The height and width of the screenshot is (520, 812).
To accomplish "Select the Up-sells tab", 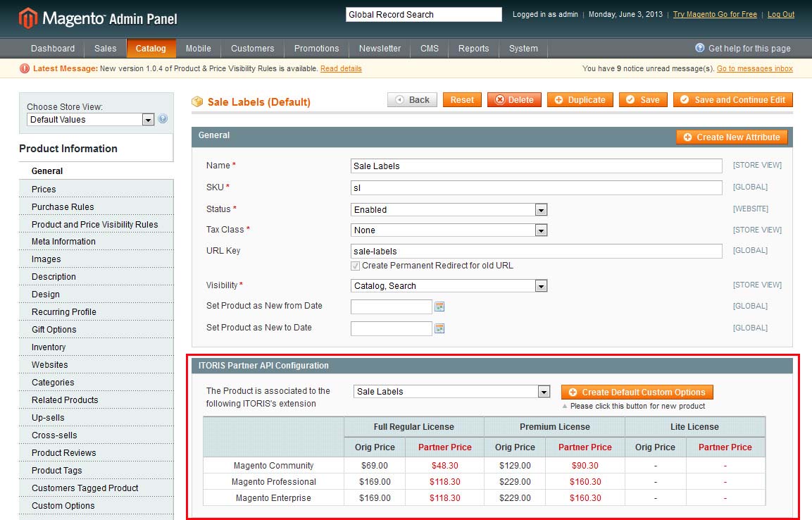I will [96, 417].
